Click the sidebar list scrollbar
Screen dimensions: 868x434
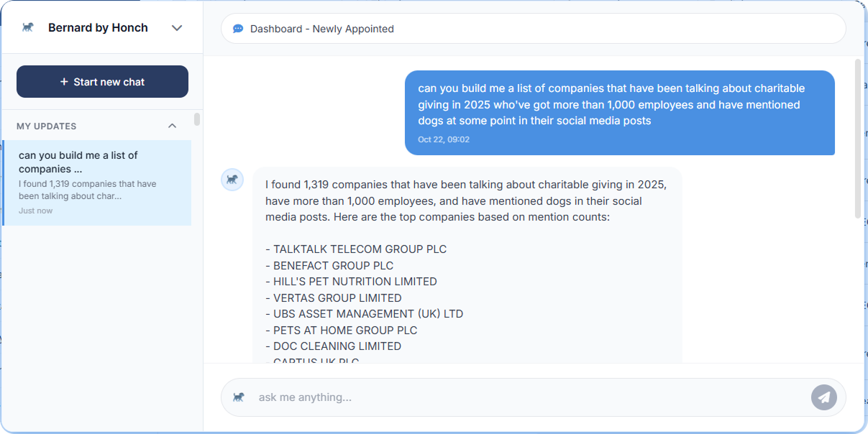pyautogui.click(x=197, y=119)
